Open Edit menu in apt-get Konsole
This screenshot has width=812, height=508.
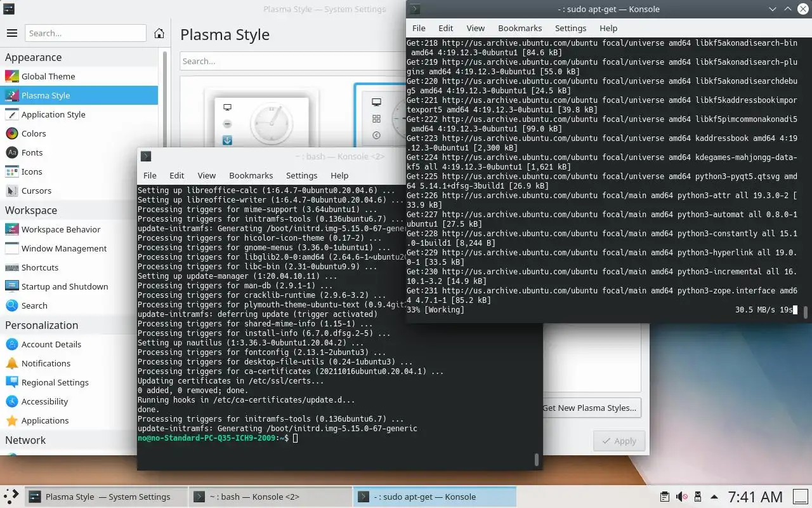coord(446,28)
